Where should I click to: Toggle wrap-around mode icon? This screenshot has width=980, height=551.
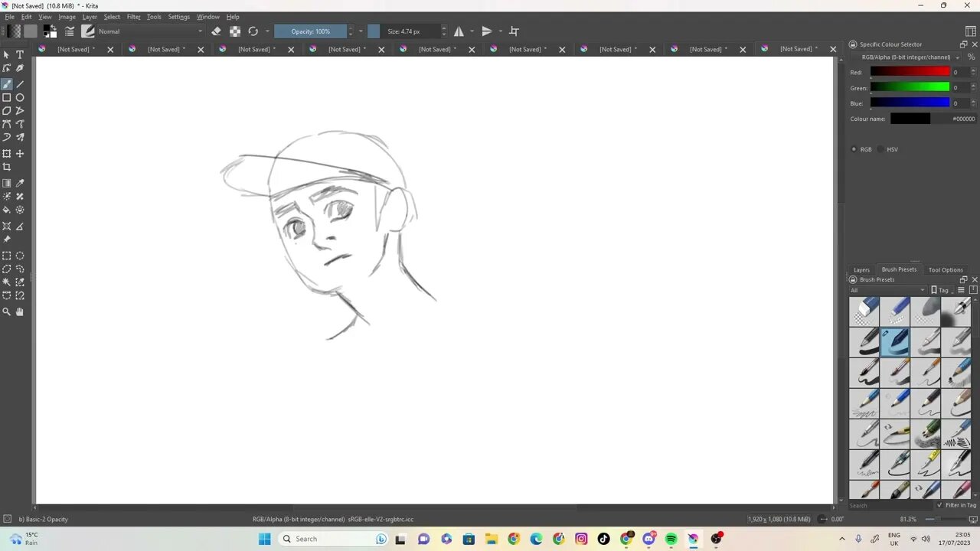click(514, 31)
